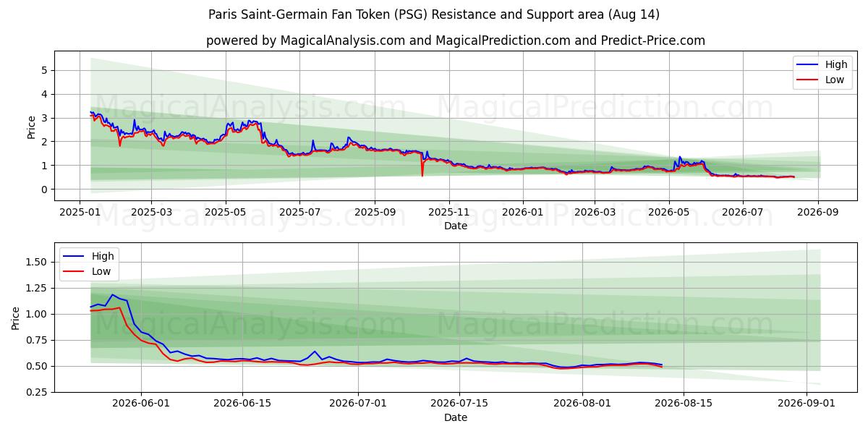The height and width of the screenshot is (434, 868).
Task: Click the chart title 'Paris Saint-Germain Fan Token (PSG) Resistance and Support area (Aug 14)'
Action: 434,14
